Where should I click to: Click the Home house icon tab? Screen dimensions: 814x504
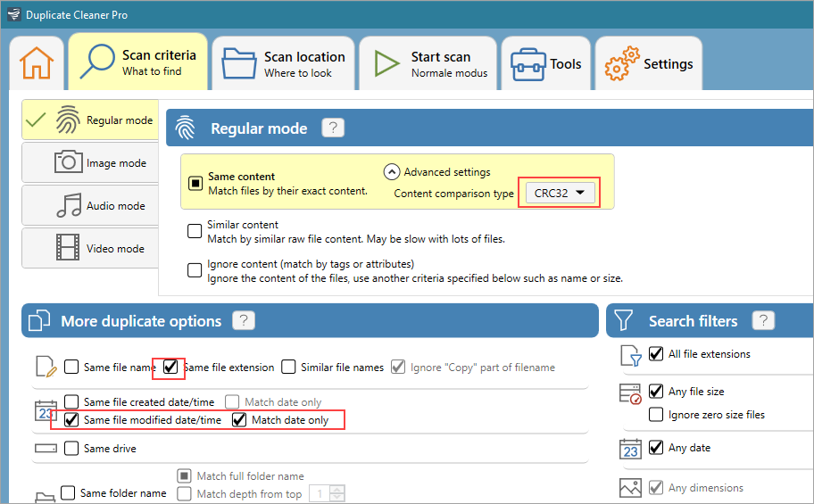pos(37,63)
